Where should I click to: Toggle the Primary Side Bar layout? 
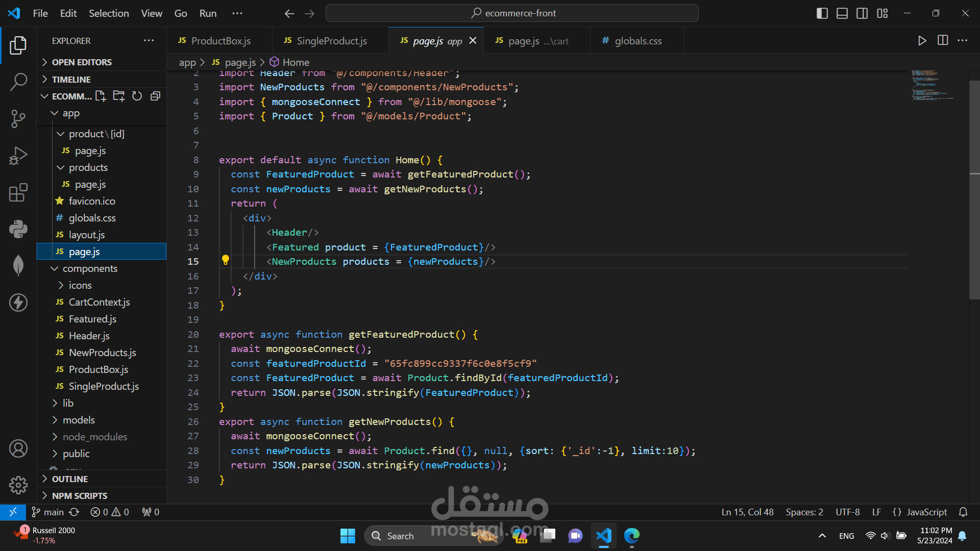(822, 13)
